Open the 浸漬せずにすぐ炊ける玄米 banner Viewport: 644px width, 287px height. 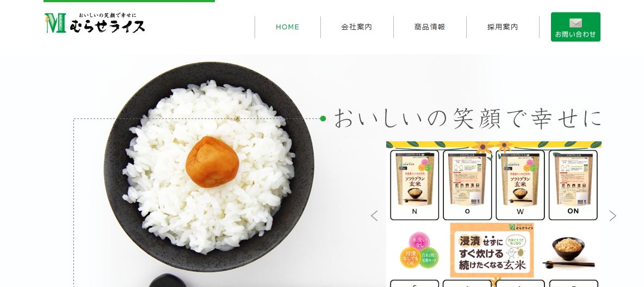click(492, 250)
